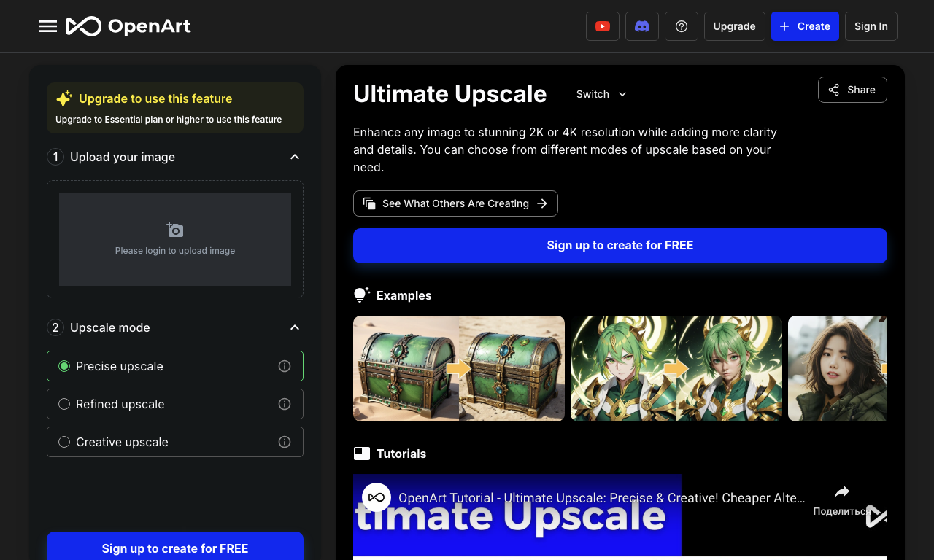The width and height of the screenshot is (934, 560).
Task: Show info for Creative upscale
Action: [285, 442]
